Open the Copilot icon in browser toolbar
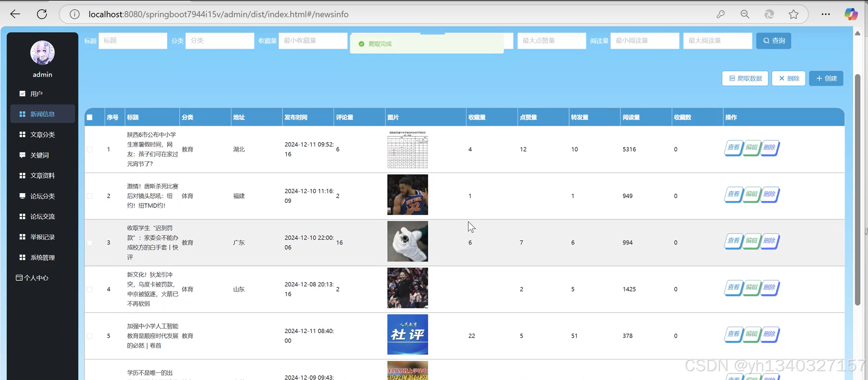Viewport: 868px width, 380px height. 850,14
